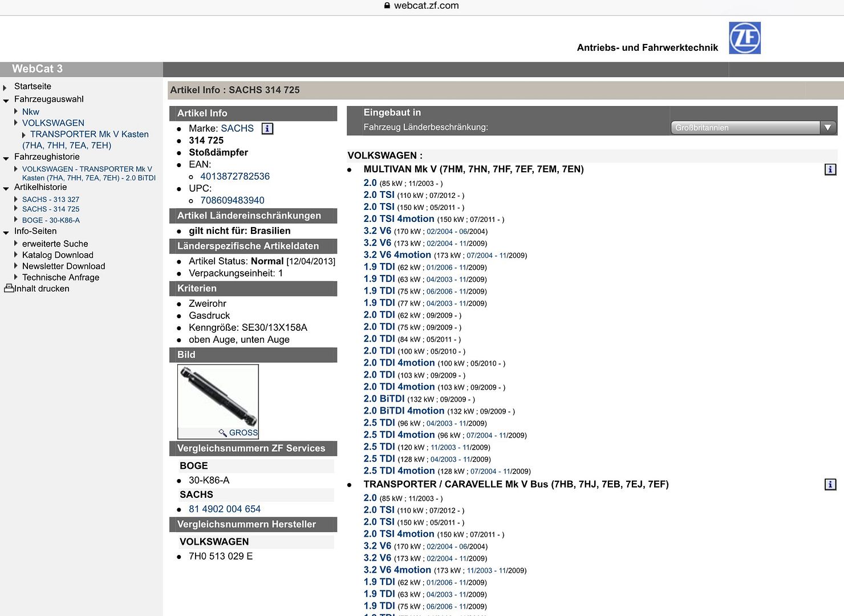
Task: Open Katalog Download page
Action: (58, 255)
